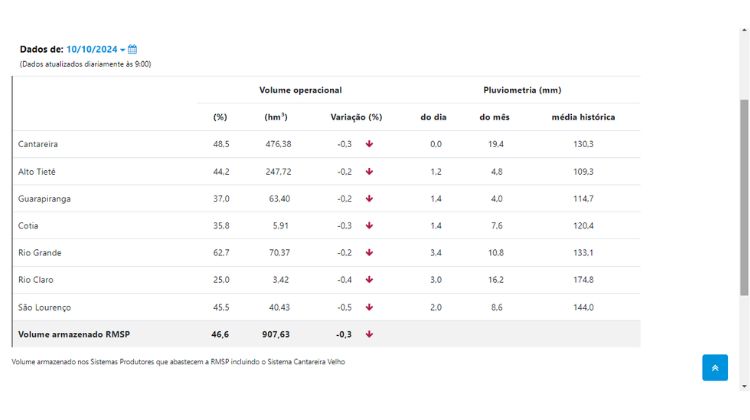Click the scrollbar up arrow
Screen dimensions: 750x420
[744, 32]
